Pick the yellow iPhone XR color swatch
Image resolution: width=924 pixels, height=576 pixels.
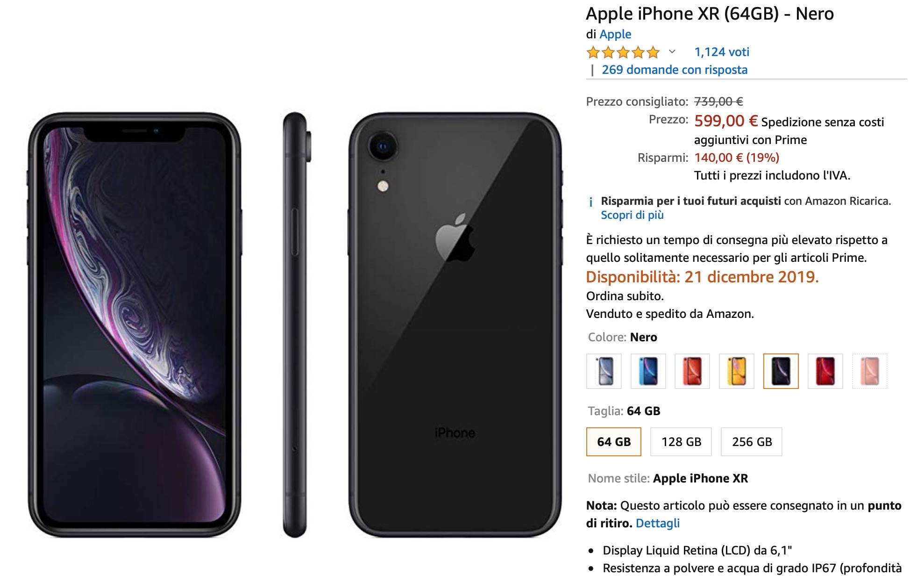737,371
